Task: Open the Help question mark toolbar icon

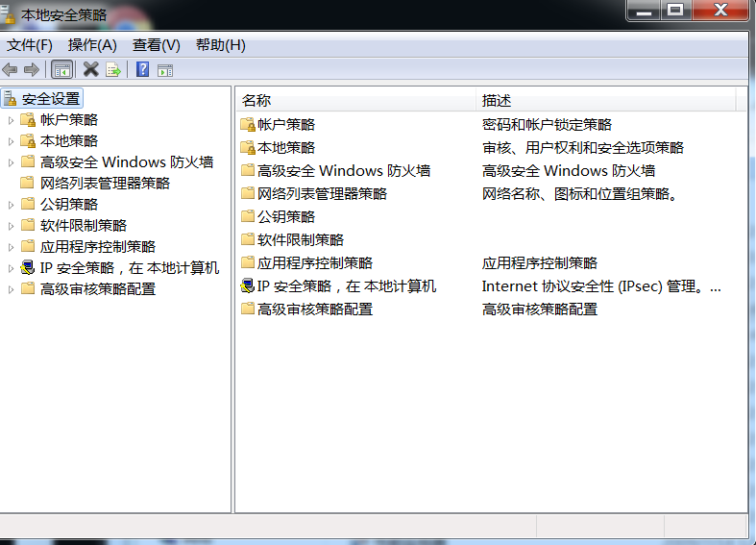Action: coord(143,69)
